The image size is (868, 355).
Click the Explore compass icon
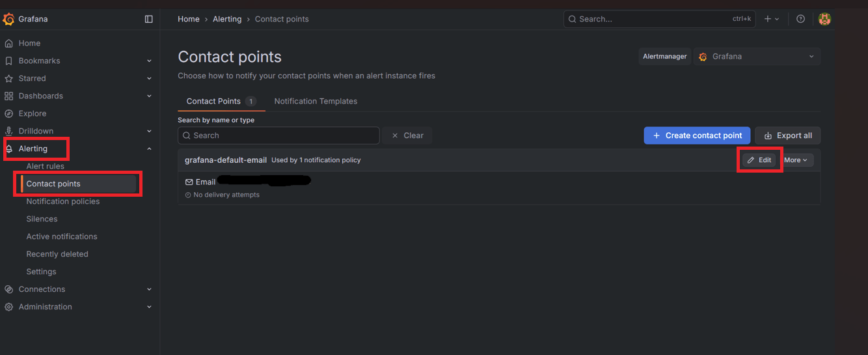pyautogui.click(x=8, y=113)
